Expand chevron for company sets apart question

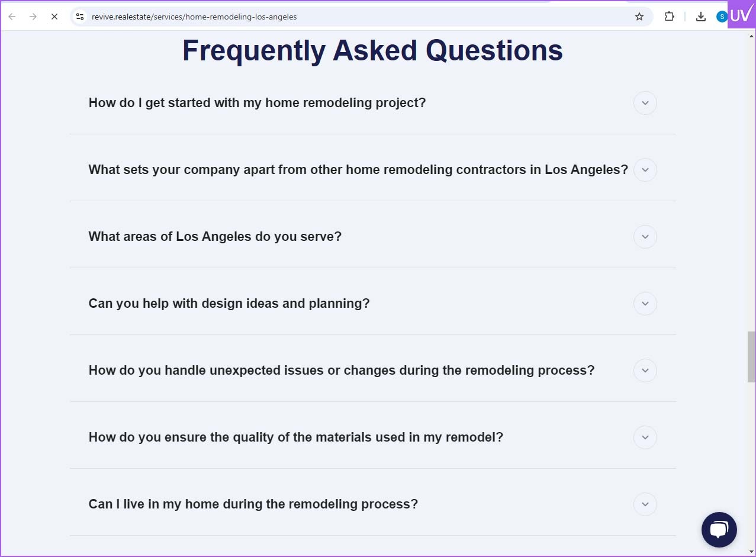click(645, 170)
